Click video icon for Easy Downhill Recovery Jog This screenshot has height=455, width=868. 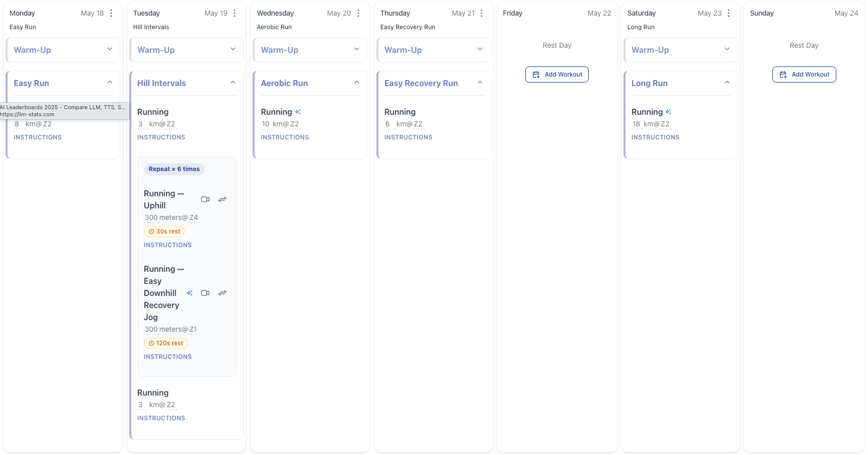205,293
